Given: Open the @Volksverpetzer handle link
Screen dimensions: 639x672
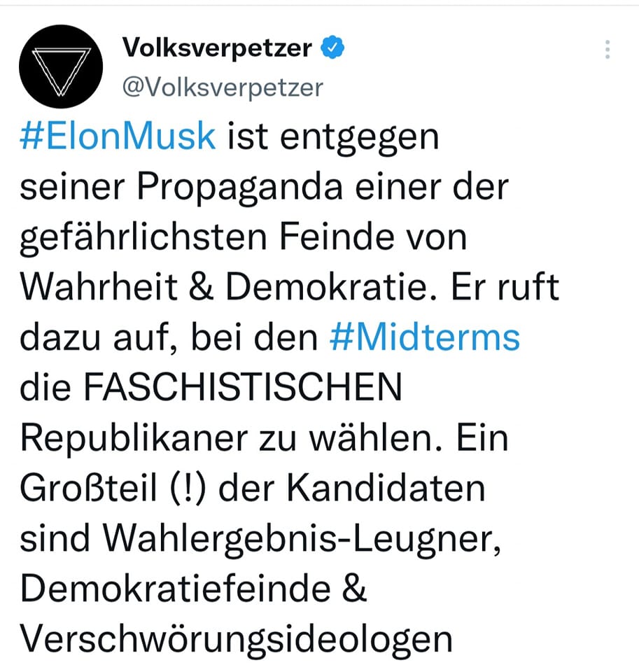Looking at the screenshot, I should click(x=223, y=88).
